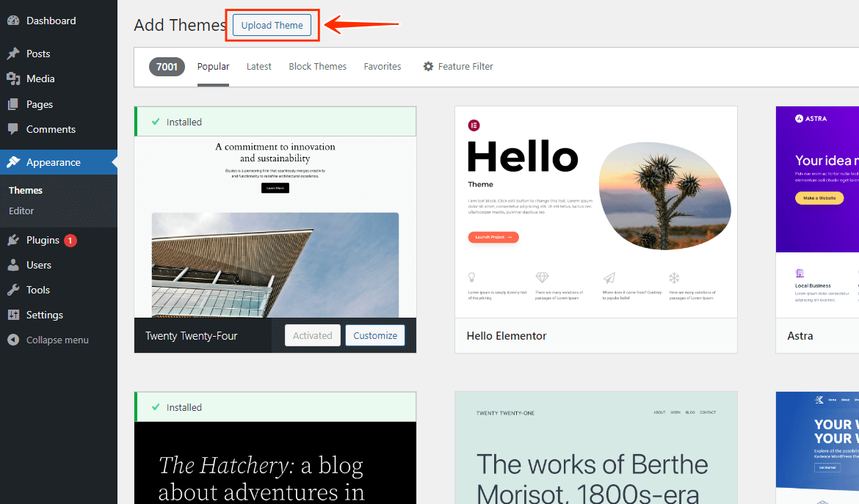Click the Dashboard gauge icon
859x504 pixels.
pyautogui.click(x=14, y=21)
